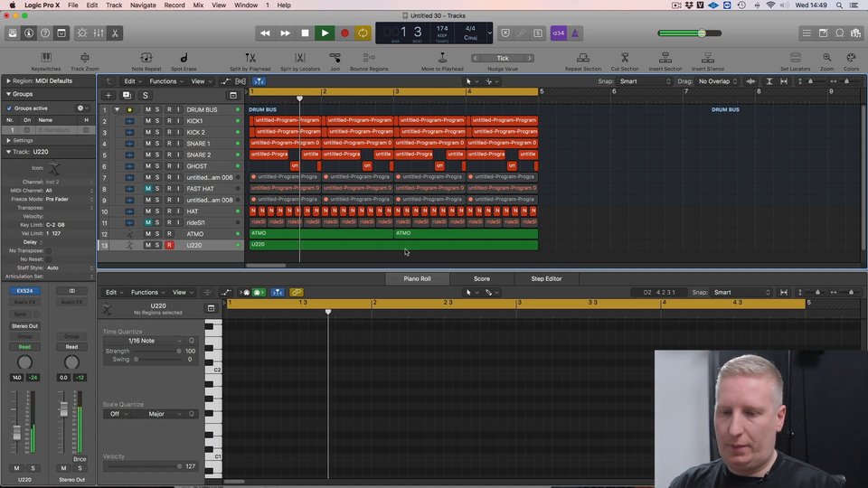This screenshot has height=488, width=868.
Task: Select the Piano Roll tab
Action: pyautogui.click(x=417, y=279)
